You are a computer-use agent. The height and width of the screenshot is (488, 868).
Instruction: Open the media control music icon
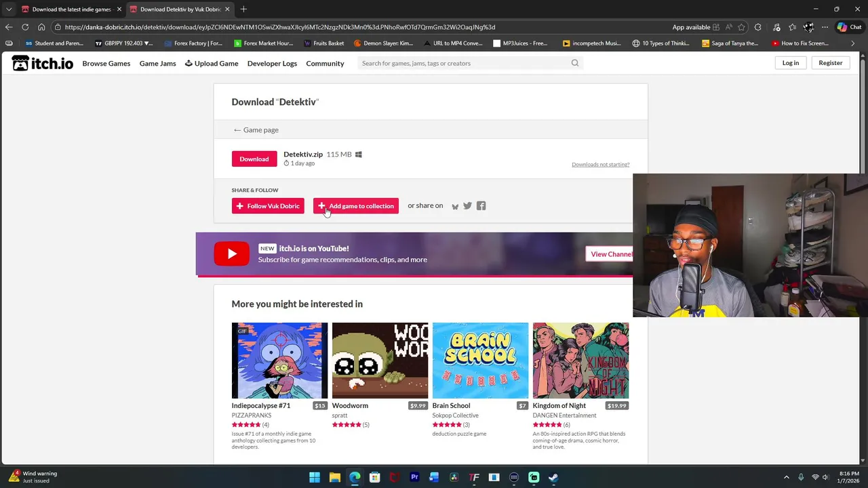(775, 27)
